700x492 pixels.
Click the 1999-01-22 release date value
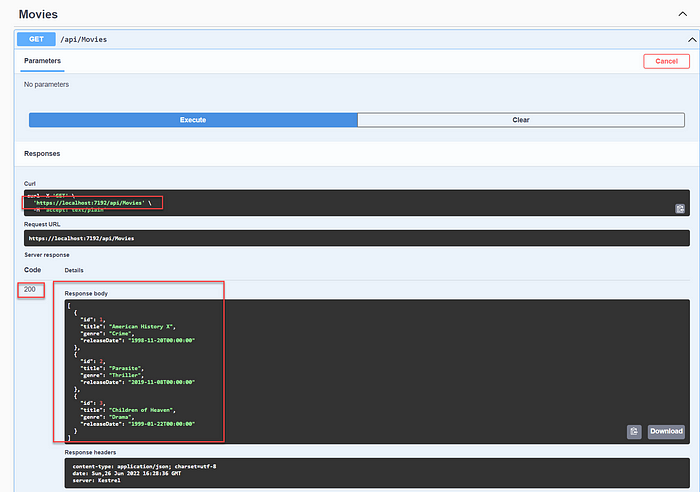click(x=162, y=424)
